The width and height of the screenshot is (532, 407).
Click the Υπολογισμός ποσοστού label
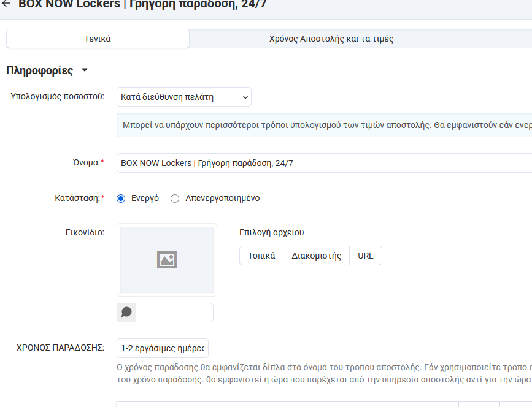(57, 97)
